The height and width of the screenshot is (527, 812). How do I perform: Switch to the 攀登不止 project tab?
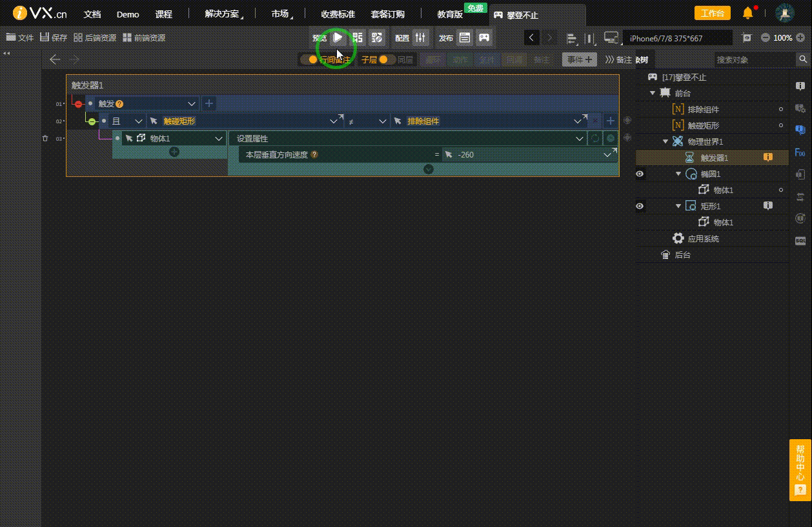[x=538, y=15]
